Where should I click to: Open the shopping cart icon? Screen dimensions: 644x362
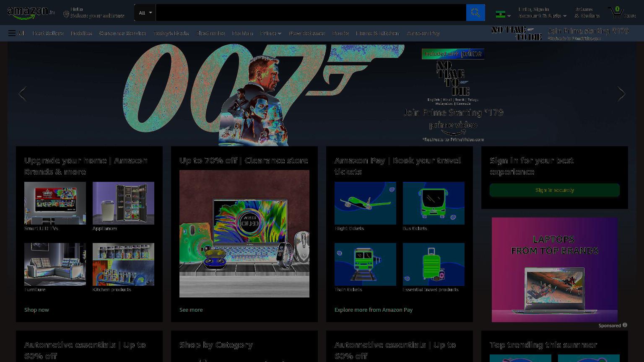[x=622, y=12]
